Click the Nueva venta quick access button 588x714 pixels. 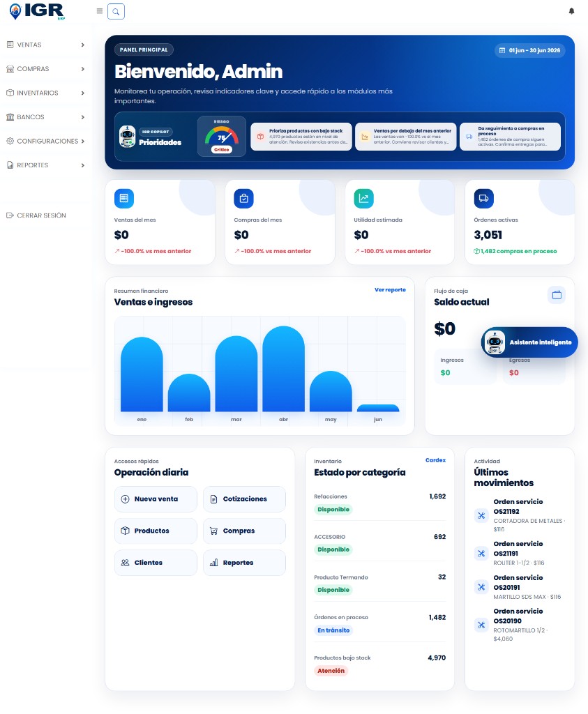(x=156, y=499)
